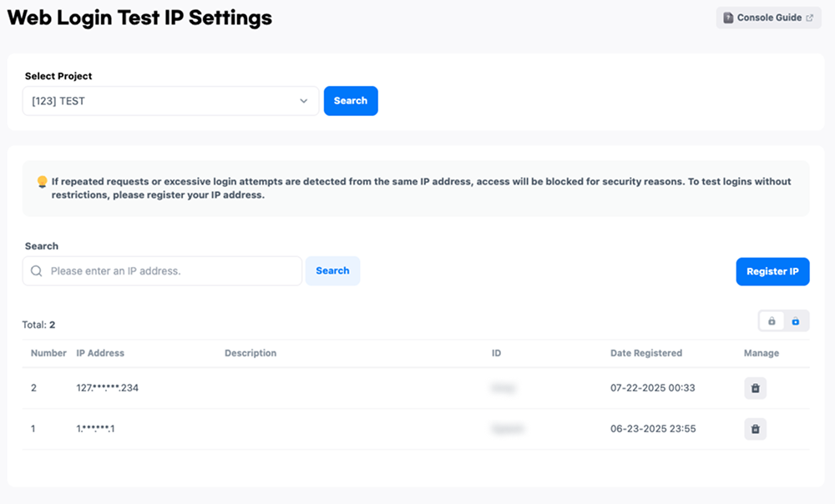Click external link icon beside Console Guide
Screen dimensions: 835x504
(809, 18)
